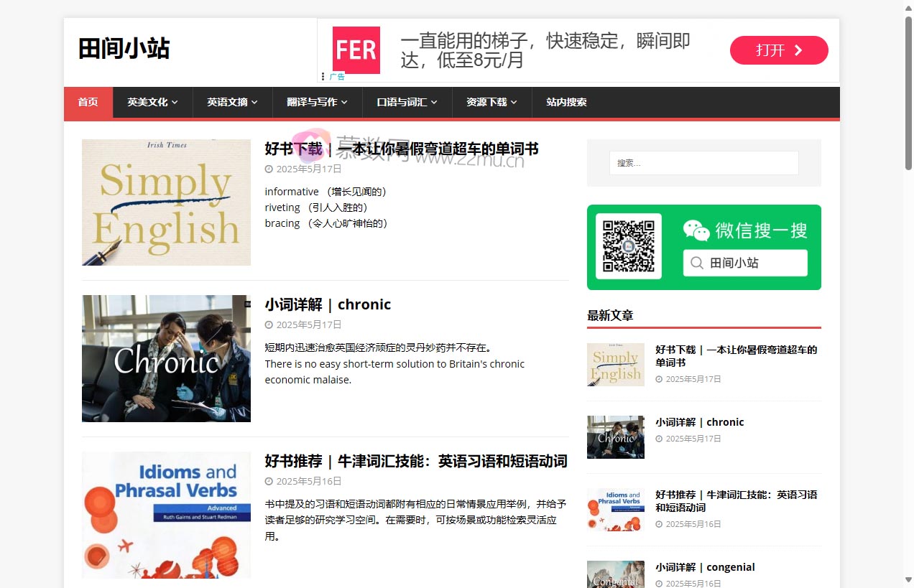The height and width of the screenshot is (588, 914).
Task: Click the 搜索 input field in sidebar
Action: click(703, 163)
